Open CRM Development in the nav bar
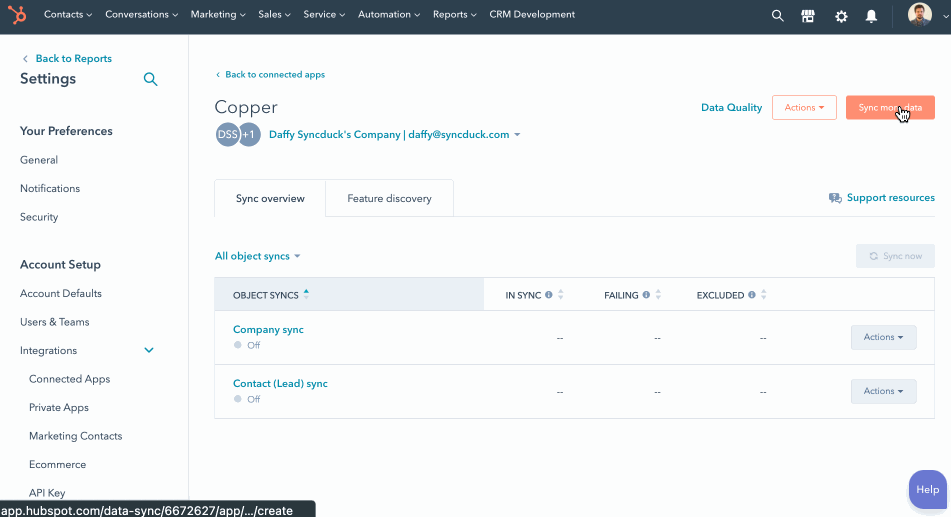951x517 pixels. pyautogui.click(x=532, y=15)
